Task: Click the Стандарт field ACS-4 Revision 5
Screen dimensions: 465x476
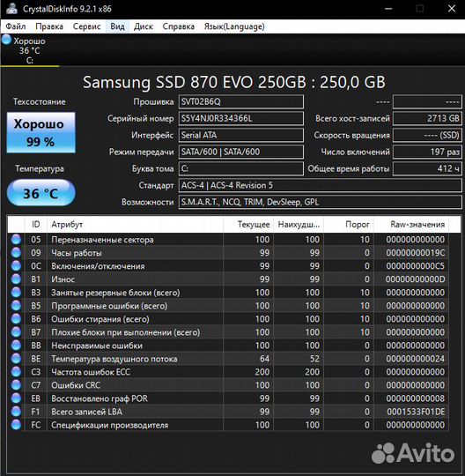Action: pyautogui.click(x=321, y=185)
